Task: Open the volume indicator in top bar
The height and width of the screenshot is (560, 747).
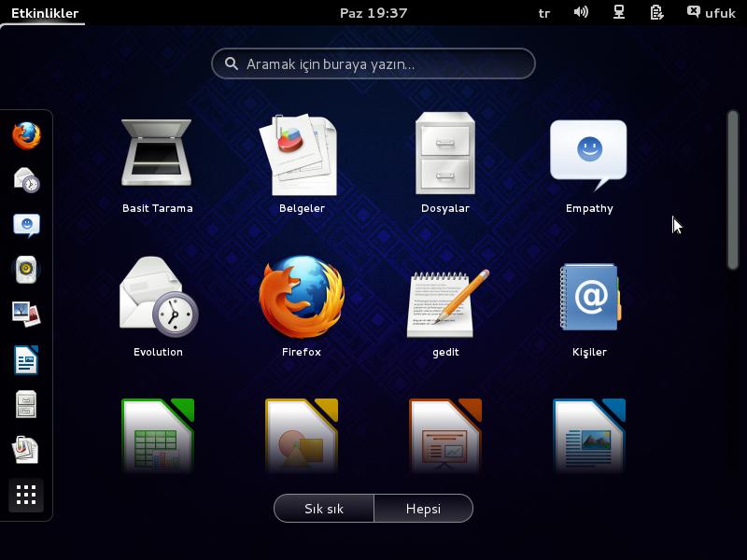Action: pos(581,12)
